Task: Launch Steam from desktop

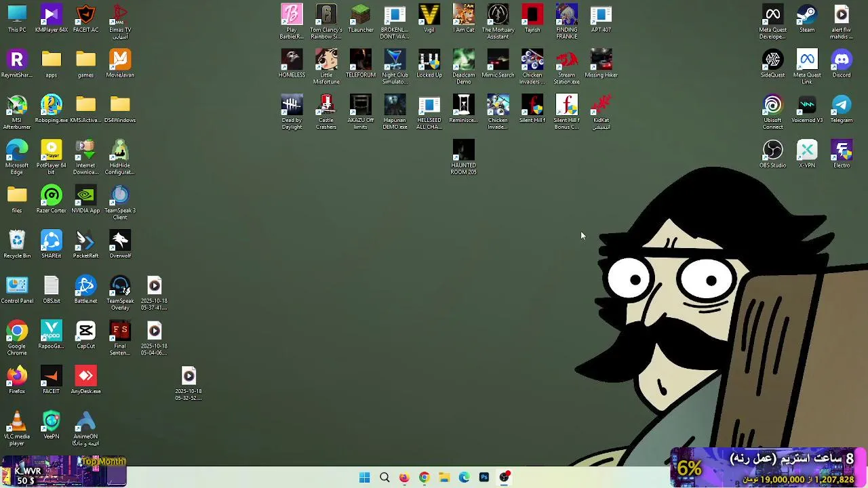Action: coord(807,18)
